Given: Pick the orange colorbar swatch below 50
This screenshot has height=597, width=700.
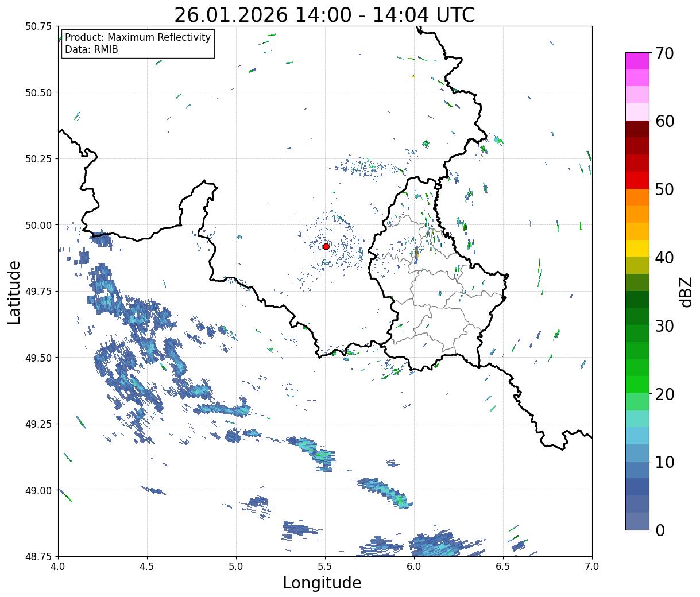Looking at the screenshot, I should 637,197.
